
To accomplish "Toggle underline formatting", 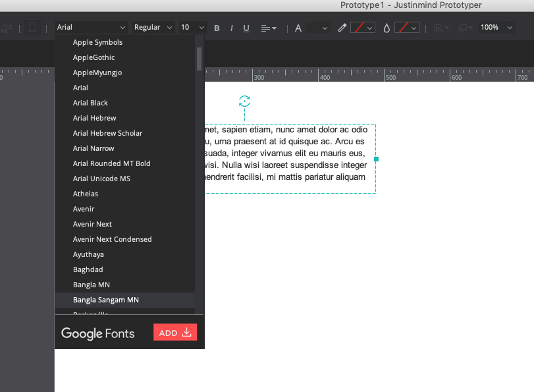I will pos(246,28).
